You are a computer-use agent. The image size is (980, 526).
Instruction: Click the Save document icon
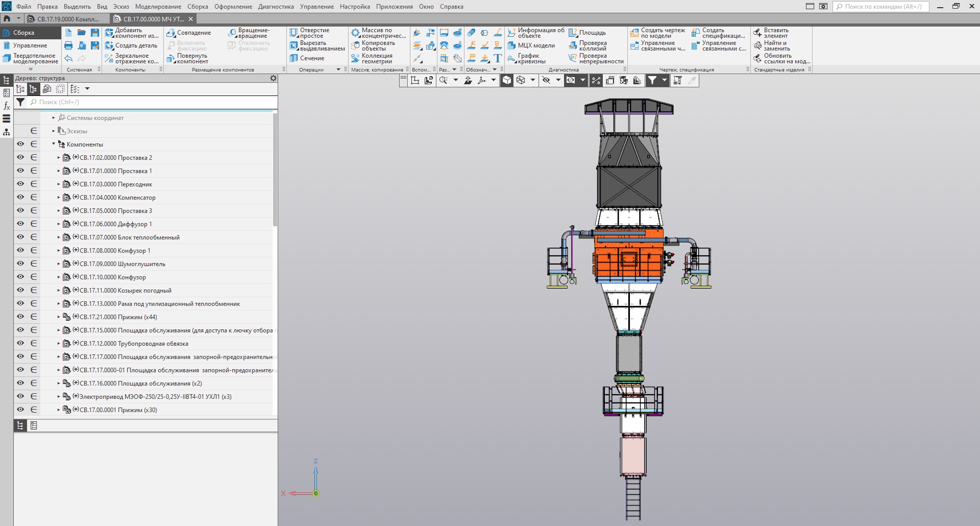pyautogui.click(x=95, y=33)
